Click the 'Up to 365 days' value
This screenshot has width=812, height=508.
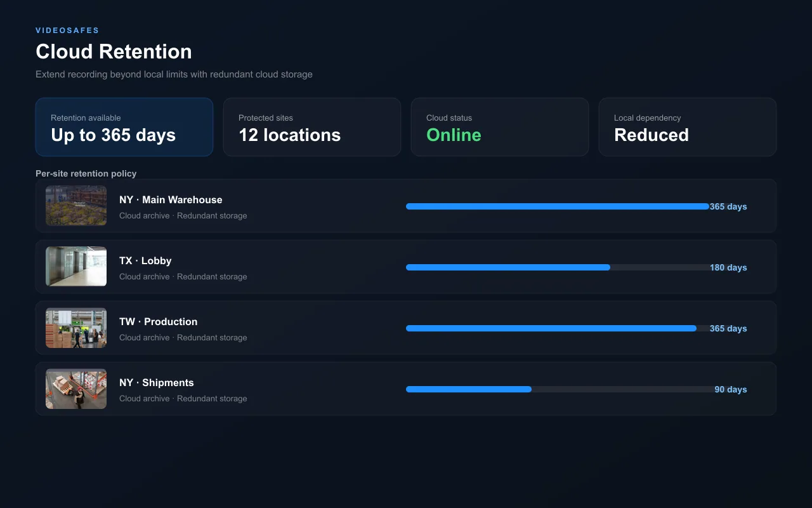pyautogui.click(x=113, y=135)
